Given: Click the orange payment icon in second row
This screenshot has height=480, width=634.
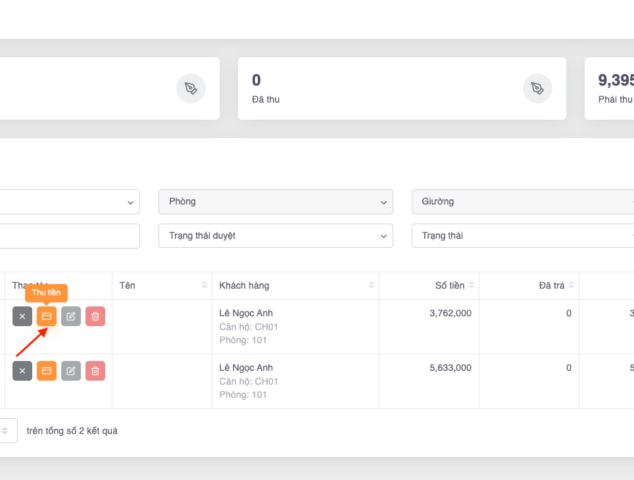Looking at the screenshot, I should pos(46,370).
